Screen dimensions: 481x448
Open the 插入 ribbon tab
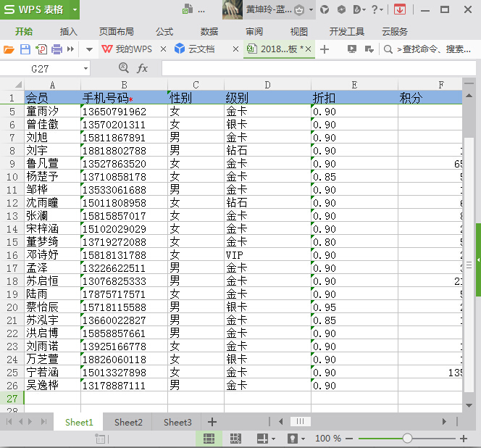pyautogui.click(x=69, y=32)
